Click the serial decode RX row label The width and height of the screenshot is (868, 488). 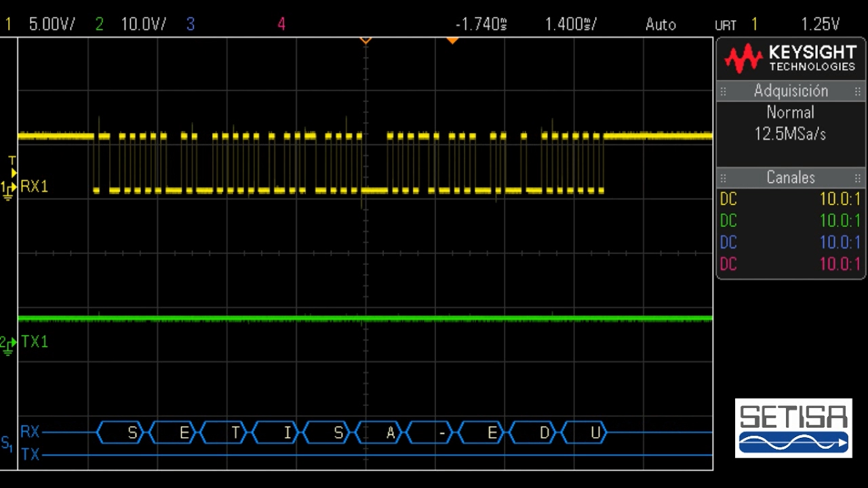tap(30, 432)
